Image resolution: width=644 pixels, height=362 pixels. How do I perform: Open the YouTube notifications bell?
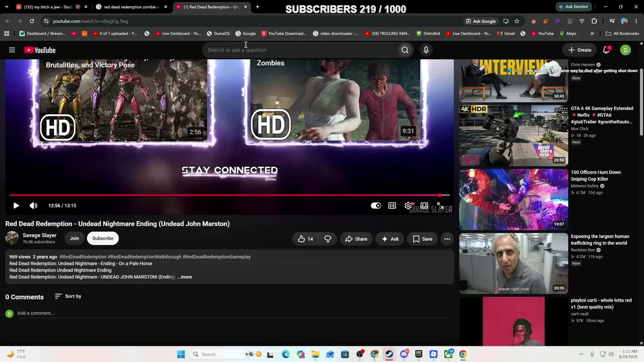[606, 50]
